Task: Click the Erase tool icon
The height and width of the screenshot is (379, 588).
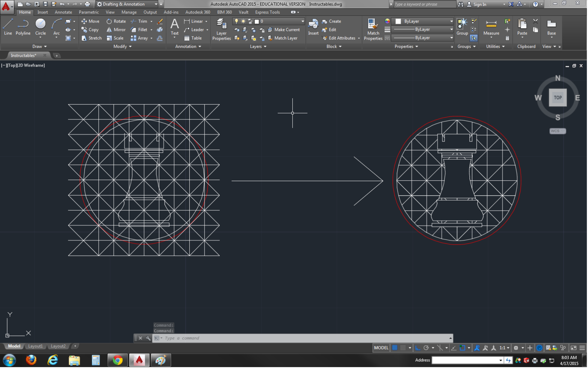Action: 160,21
